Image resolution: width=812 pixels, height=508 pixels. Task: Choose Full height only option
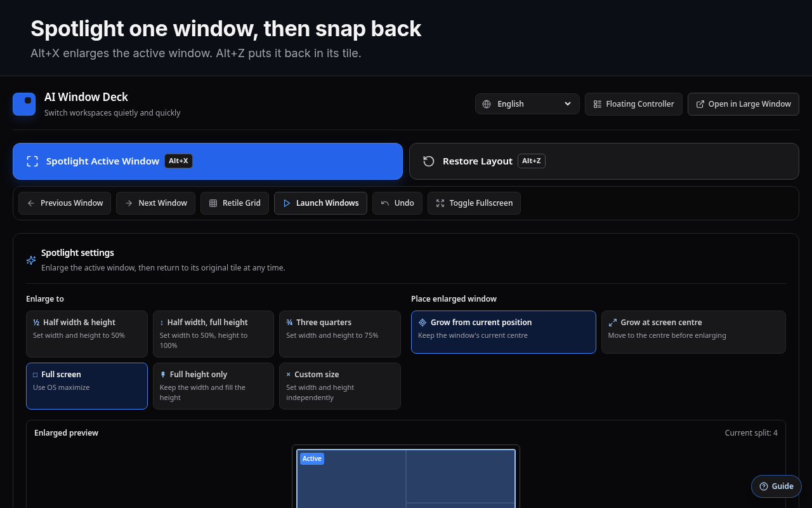(x=213, y=386)
